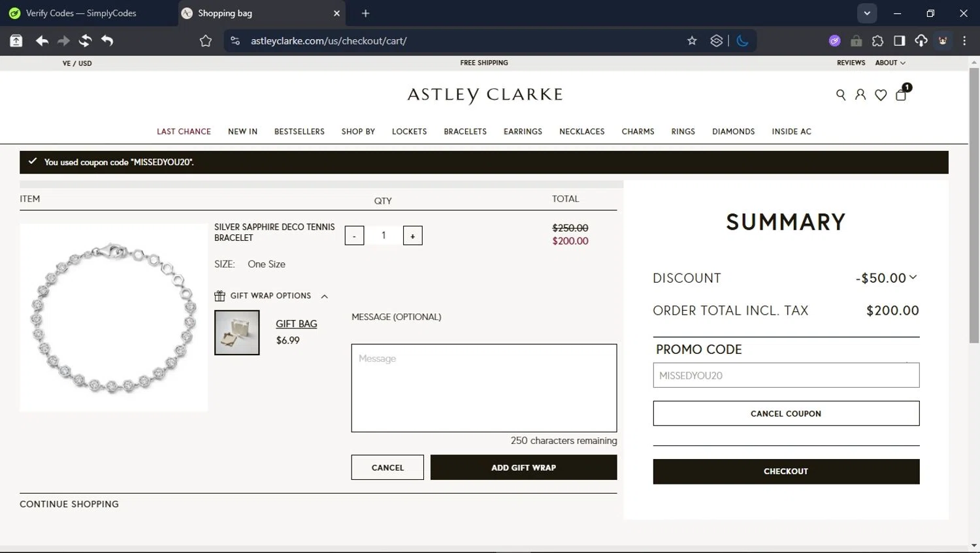Open the EARRINGS menu
Screen dimensions: 980x553
523,131
